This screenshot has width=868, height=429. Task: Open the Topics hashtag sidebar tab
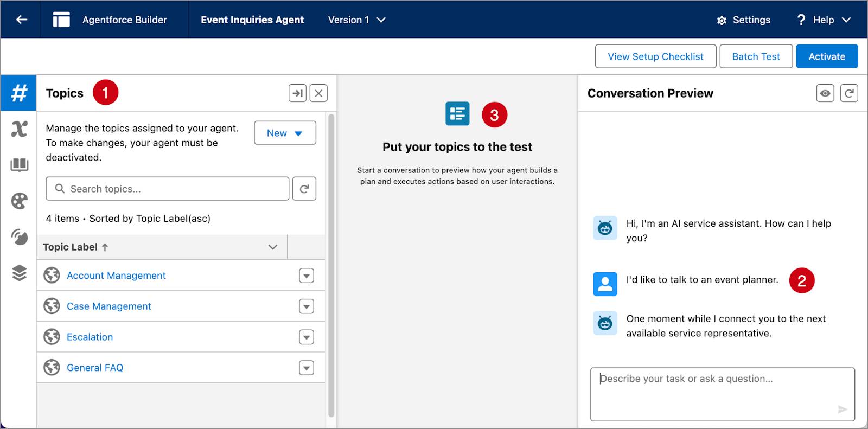[19, 93]
